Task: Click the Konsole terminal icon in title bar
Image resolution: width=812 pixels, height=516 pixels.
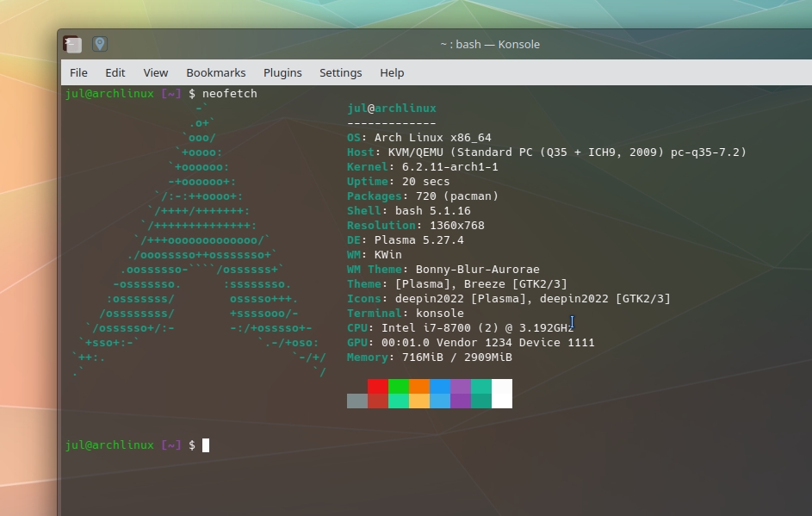Action: [72, 45]
